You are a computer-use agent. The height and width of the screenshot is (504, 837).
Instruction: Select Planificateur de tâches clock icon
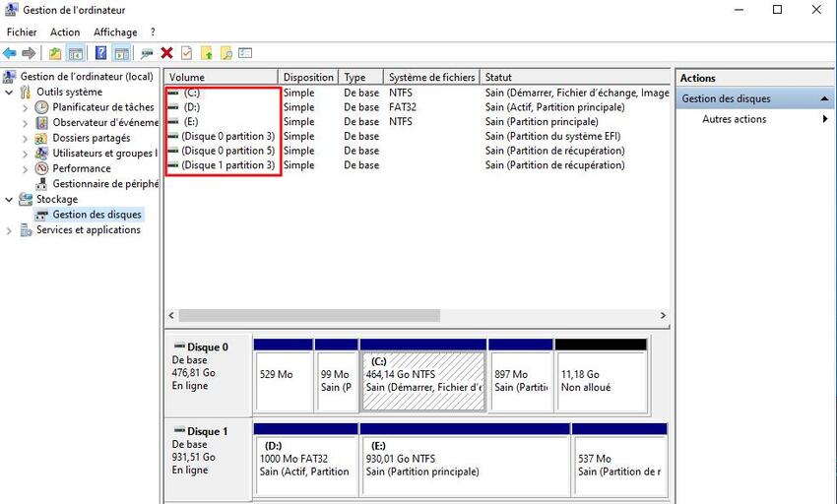coord(41,107)
